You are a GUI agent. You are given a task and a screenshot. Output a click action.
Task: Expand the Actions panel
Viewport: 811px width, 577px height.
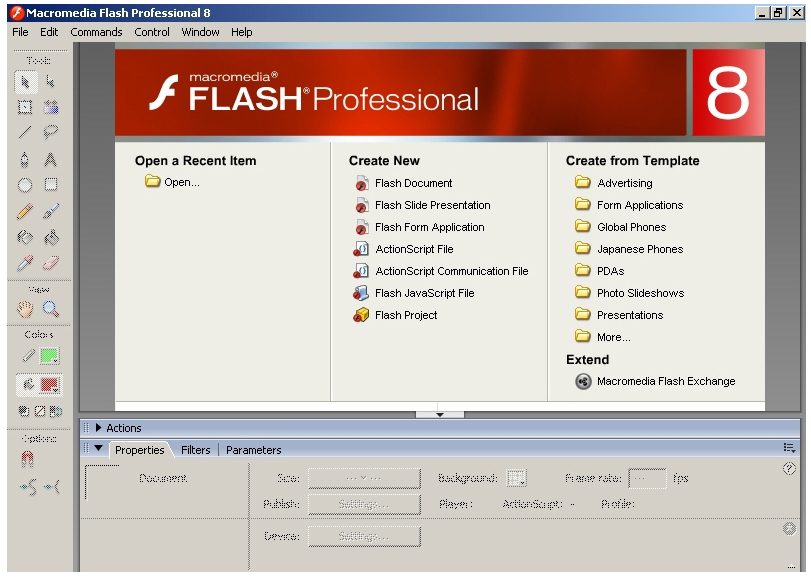[x=98, y=428]
